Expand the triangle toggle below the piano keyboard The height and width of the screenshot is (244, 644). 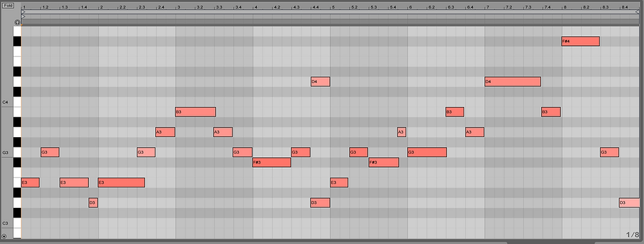pos(4,236)
